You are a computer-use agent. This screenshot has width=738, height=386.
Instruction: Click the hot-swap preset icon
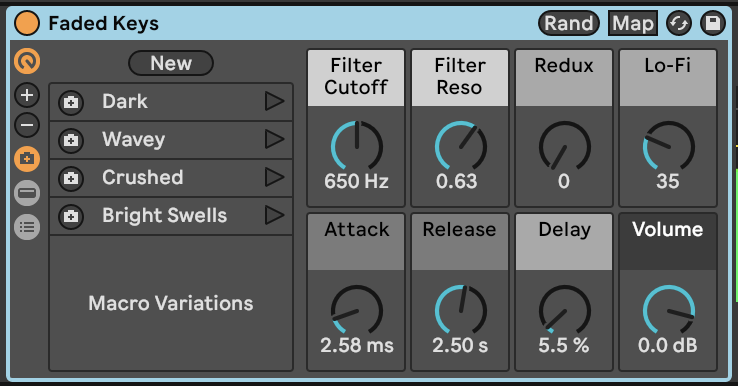click(x=679, y=23)
